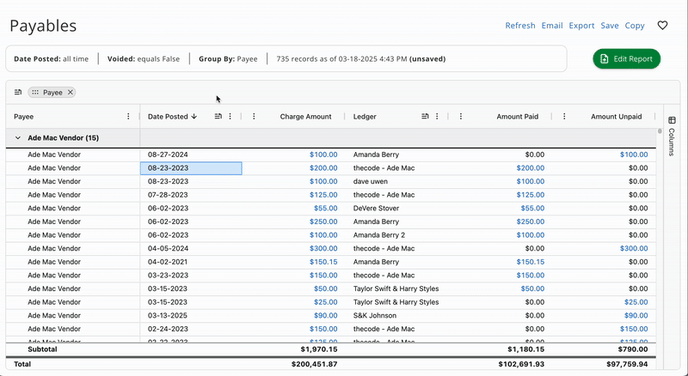
Task: Click the Date Posted filter
Action: (x=51, y=59)
